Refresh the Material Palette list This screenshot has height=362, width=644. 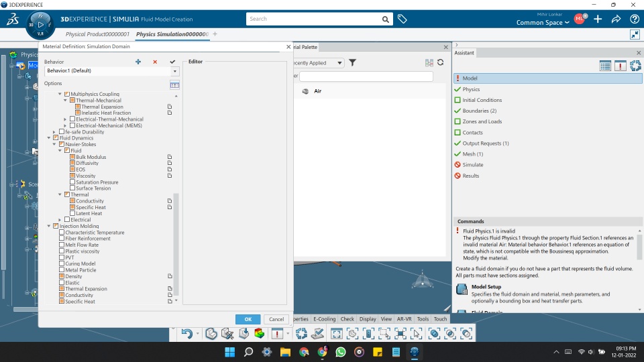(x=440, y=62)
